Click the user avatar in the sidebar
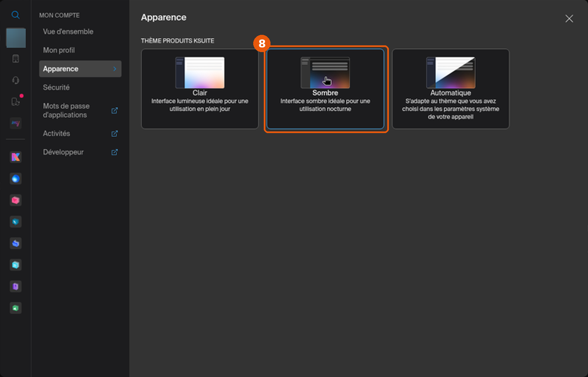Viewport: 588px width, 377px height. 16,38
